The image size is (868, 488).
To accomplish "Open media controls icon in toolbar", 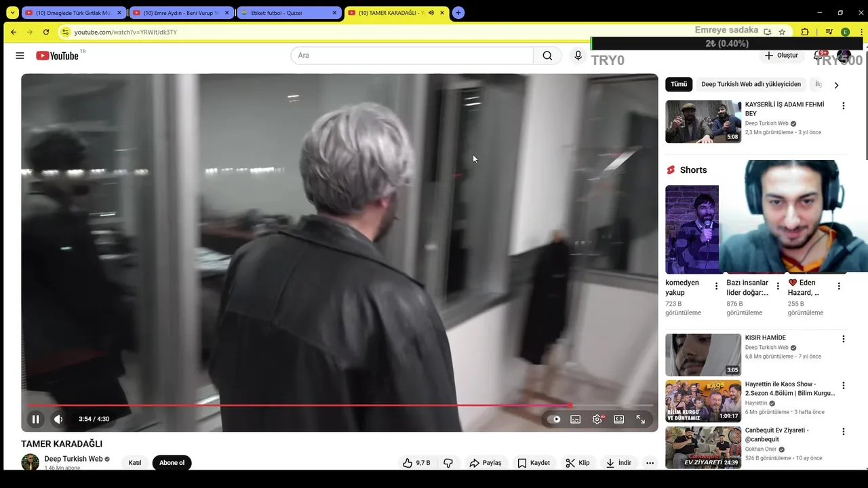I will (x=829, y=32).
